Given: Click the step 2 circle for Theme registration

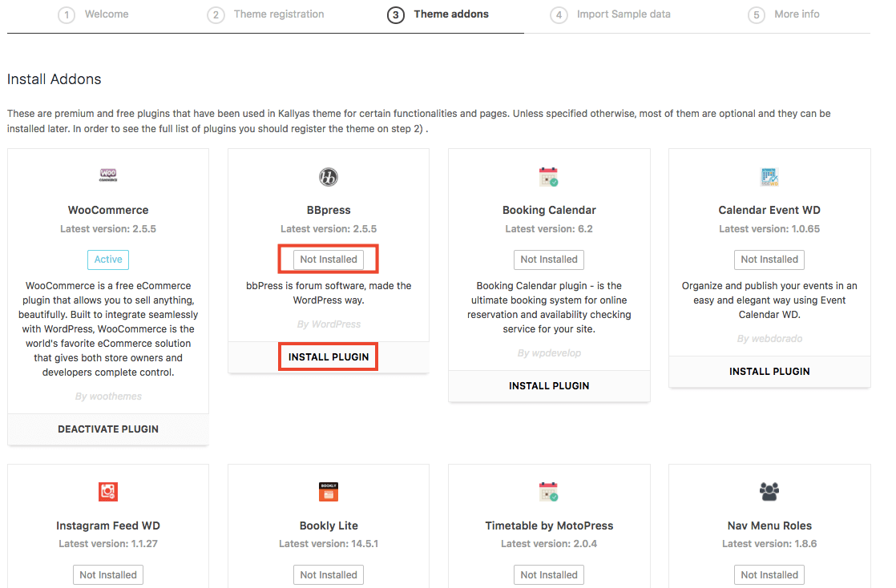Looking at the screenshot, I should [x=216, y=15].
